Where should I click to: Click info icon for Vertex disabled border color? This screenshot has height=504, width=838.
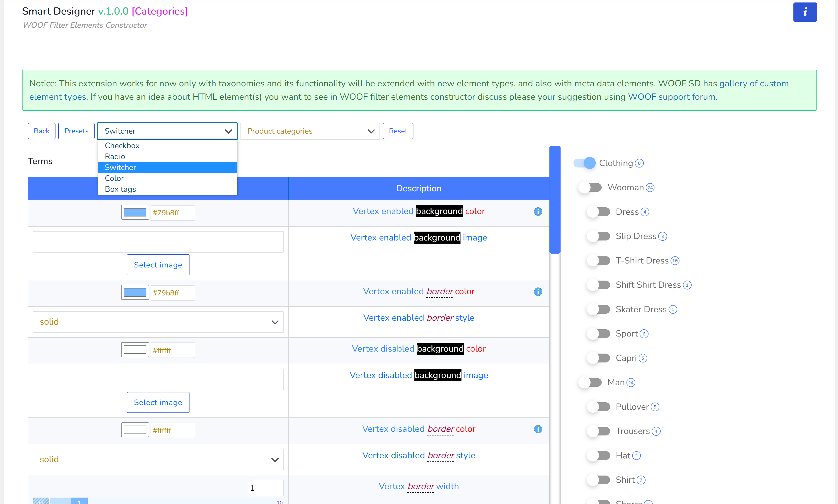pyautogui.click(x=538, y=429)
